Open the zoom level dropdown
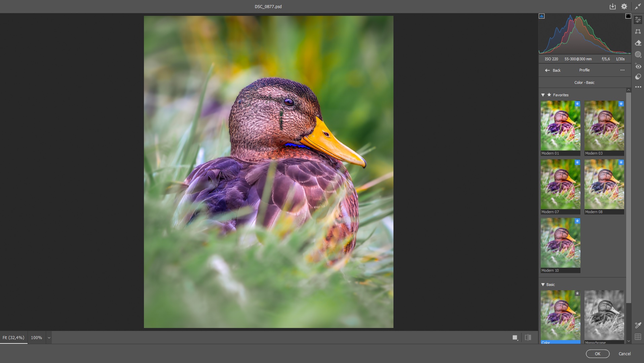 [x=48, y=337]
